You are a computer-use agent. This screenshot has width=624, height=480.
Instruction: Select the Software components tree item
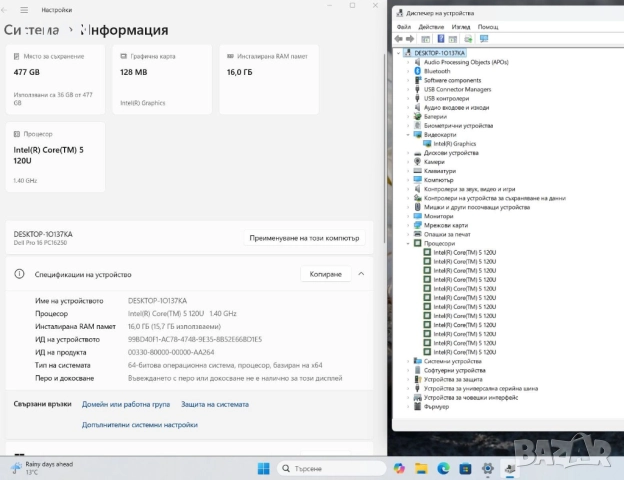[x=452, y=80]
